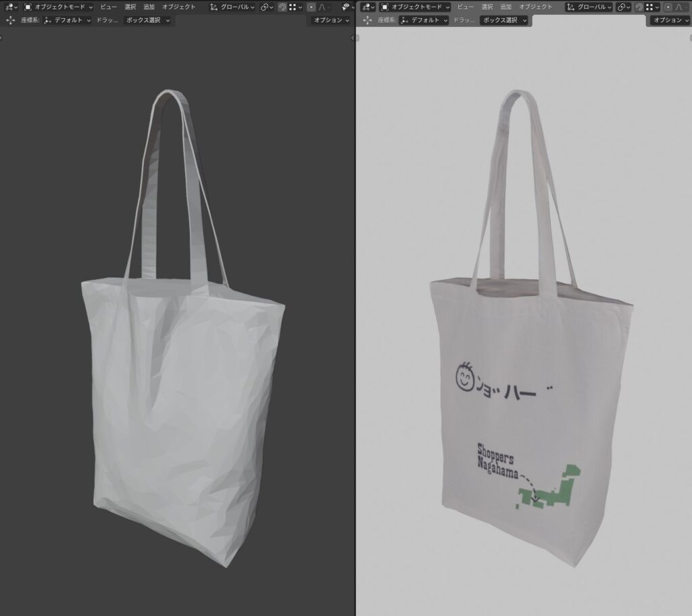Open proportional falloff curve in left viewport
The image size is (692, 616).
(324, 7)
